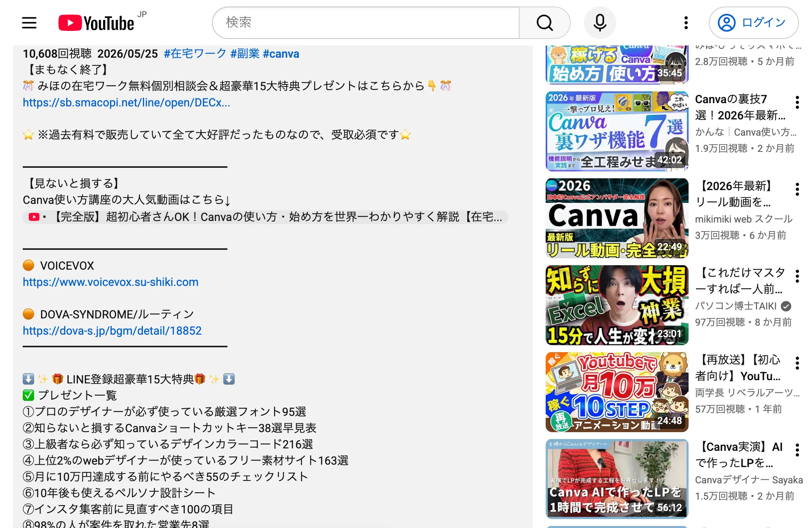Image resolution: width=812 pixels, height=528 pixels.
Task: Open the 2026 Canva リール動画 thumbnail
Action: (617, 218)
